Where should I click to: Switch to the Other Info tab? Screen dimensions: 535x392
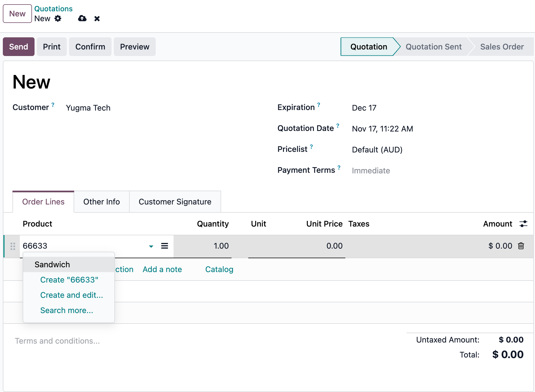(x=101, y=202)
